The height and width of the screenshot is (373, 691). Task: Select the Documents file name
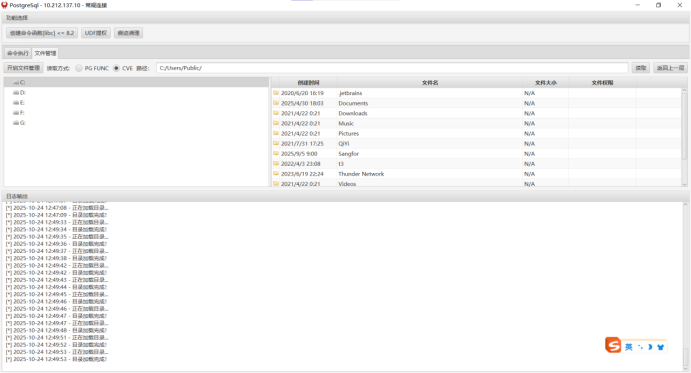tap(353, 103)
